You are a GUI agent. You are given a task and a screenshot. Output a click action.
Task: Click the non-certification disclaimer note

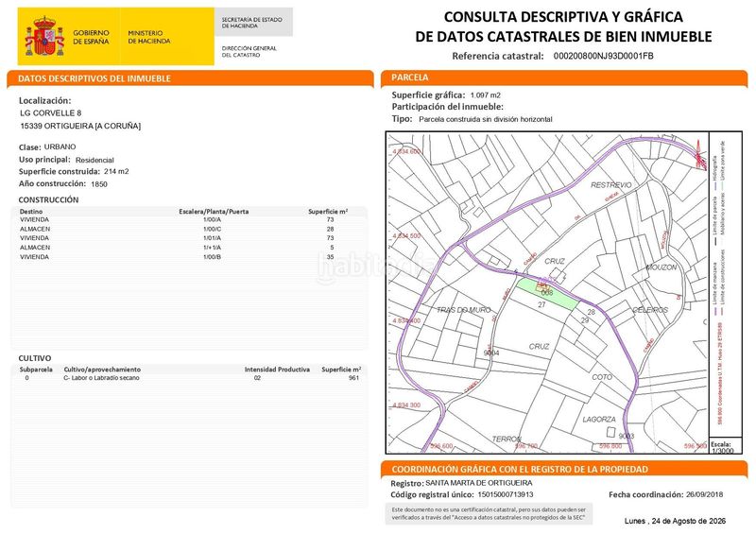489,513
